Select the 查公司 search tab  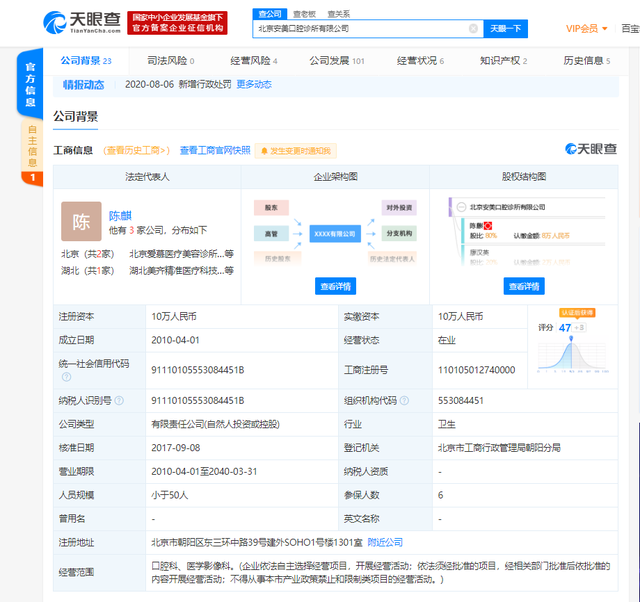click(x=270, y=14)
